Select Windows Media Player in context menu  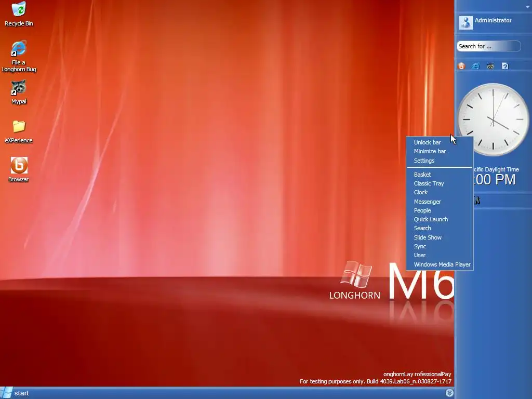pos(440,264)
